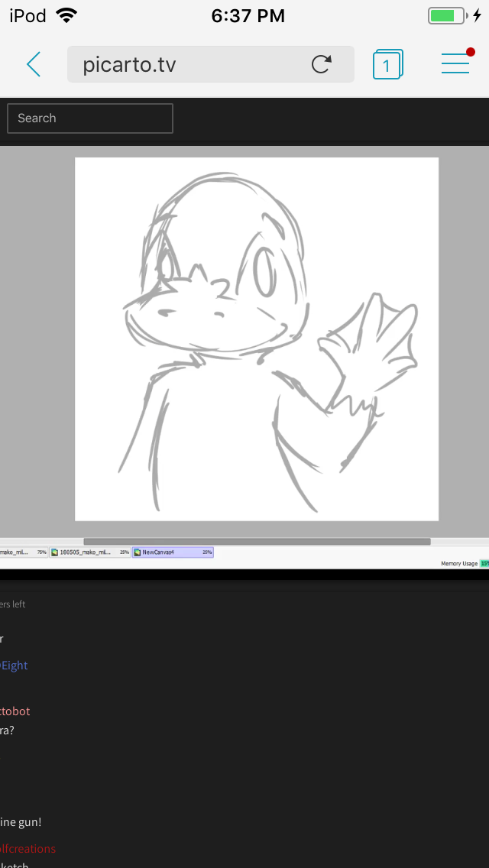Image resolution: width=489 pixels, height=868 pixels.
Task: Tap the picarto.tv address bar
Action: pyautogui.click(x=210, y=64)
